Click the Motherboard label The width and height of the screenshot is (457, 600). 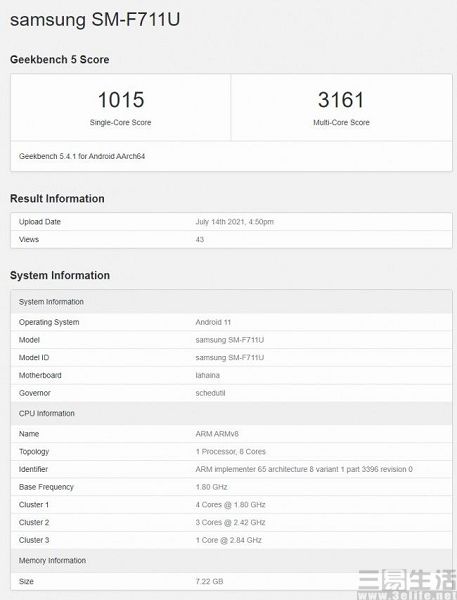coord(40,375)
